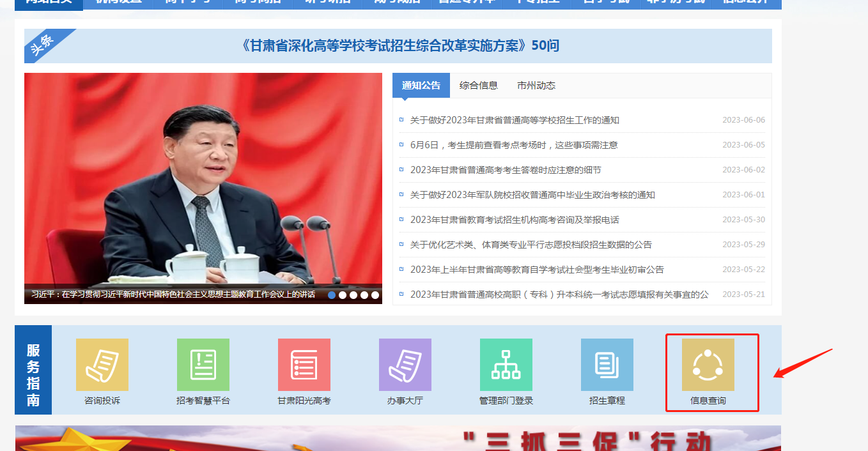Open the 招考智慧平台 green icon

point(203,364)
